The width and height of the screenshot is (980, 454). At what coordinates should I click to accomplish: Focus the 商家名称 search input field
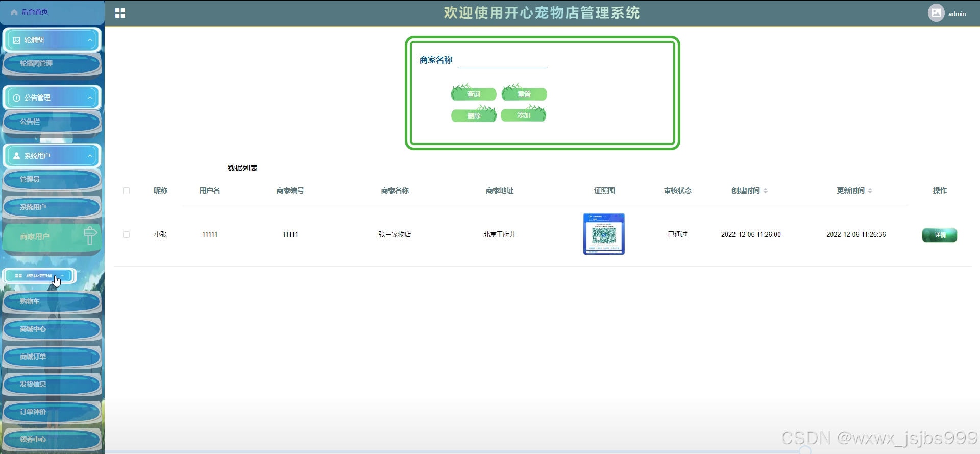pos(503,61)
